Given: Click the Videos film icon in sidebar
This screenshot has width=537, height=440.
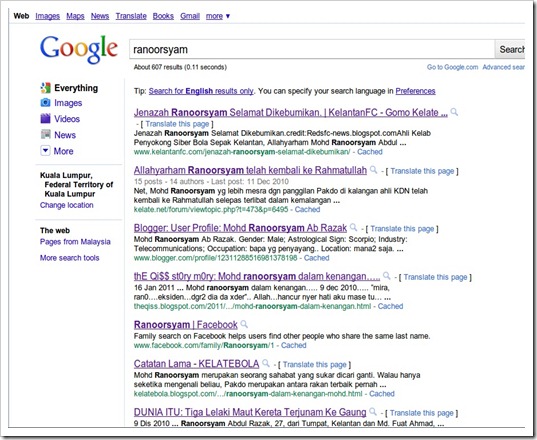Looking at the screenshot, I should click(45, 118).
